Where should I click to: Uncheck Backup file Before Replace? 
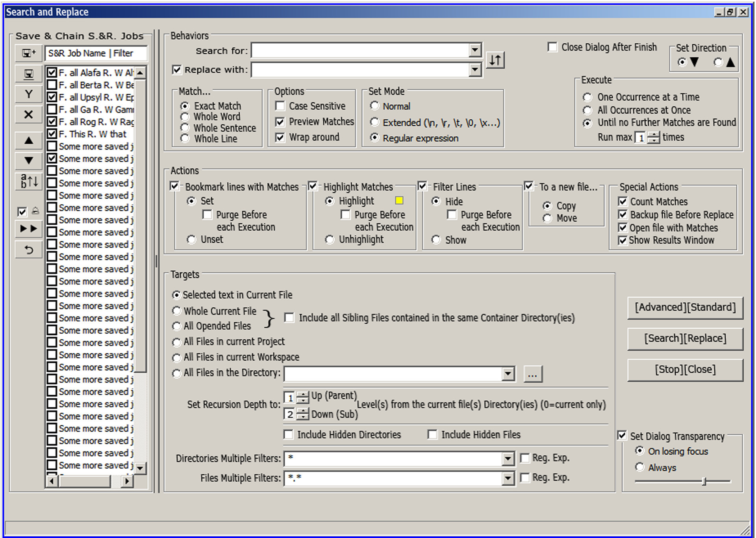pos(623,215)
